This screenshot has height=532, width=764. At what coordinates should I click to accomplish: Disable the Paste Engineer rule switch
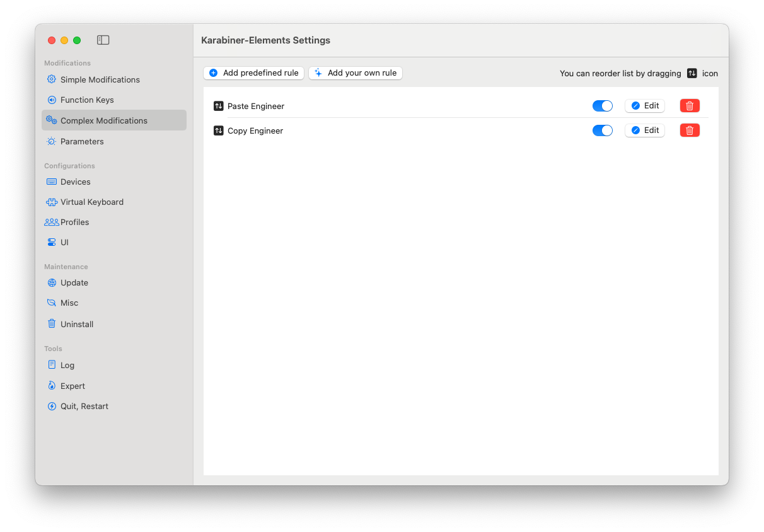[603, 106]
